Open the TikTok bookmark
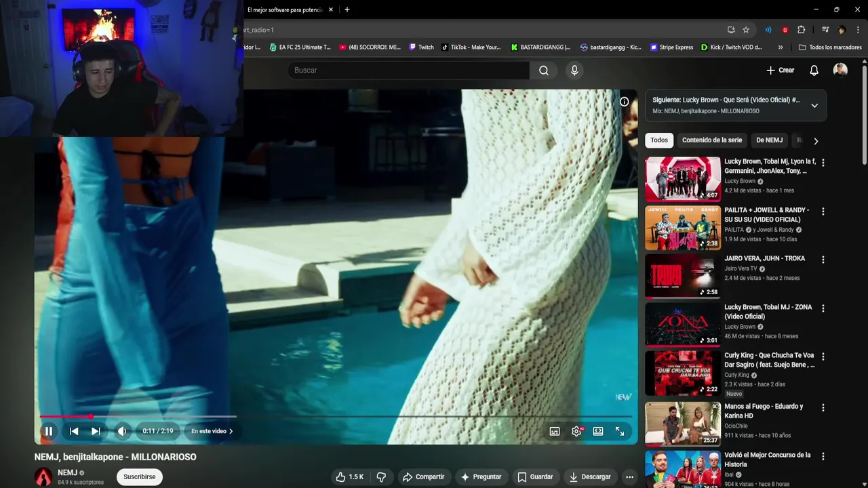This screenshot has width=868, height=488. [471, 47]
